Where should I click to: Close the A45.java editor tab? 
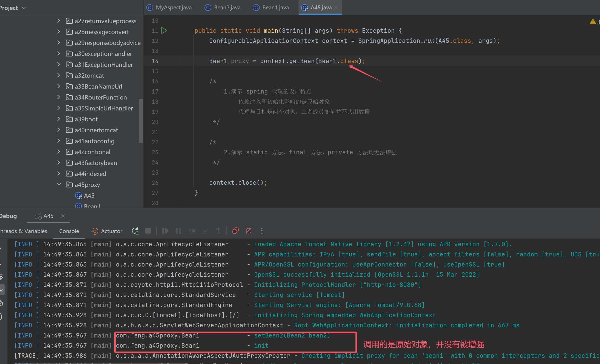click(336, 8)
